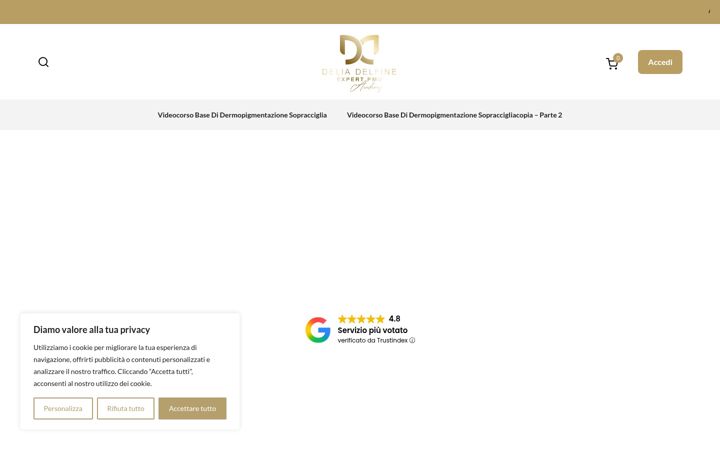The image size is (720, 450).
Task: Click Rifiuta tutto cookie button
Action: [x=125, y=408]
